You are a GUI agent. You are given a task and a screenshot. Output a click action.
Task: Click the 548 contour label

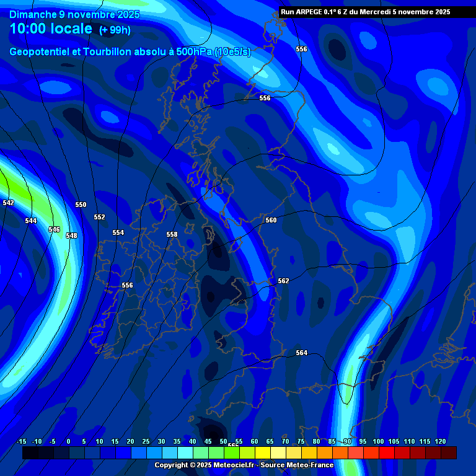(71, 236)
